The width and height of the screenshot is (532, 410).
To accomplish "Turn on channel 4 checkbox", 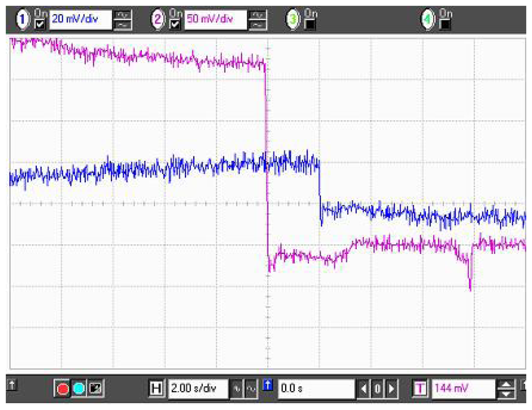I will click(445, 24).
